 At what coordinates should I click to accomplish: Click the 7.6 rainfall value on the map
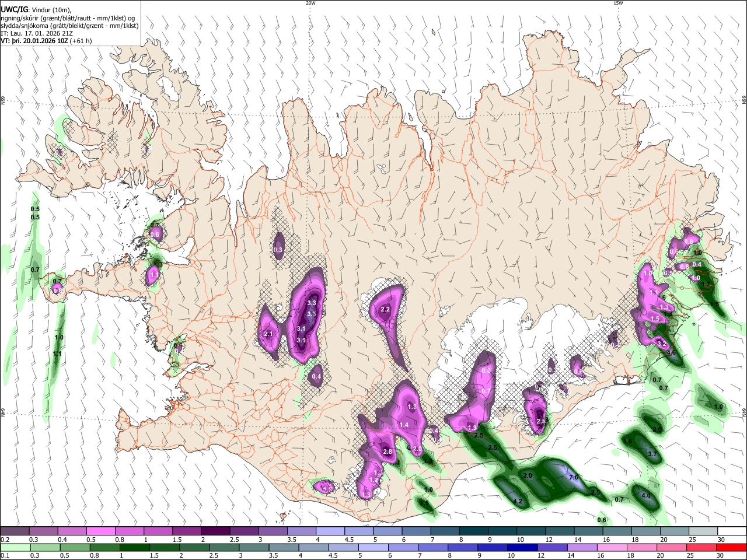point(573,477)
